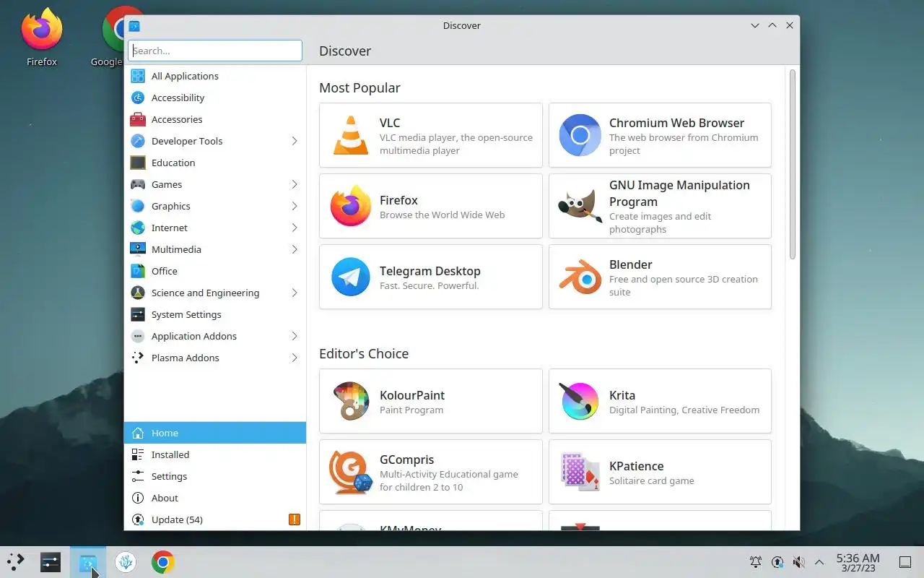Open the VLC app card icon
This screenshot has width=924, height=578.
click(351, 135)
